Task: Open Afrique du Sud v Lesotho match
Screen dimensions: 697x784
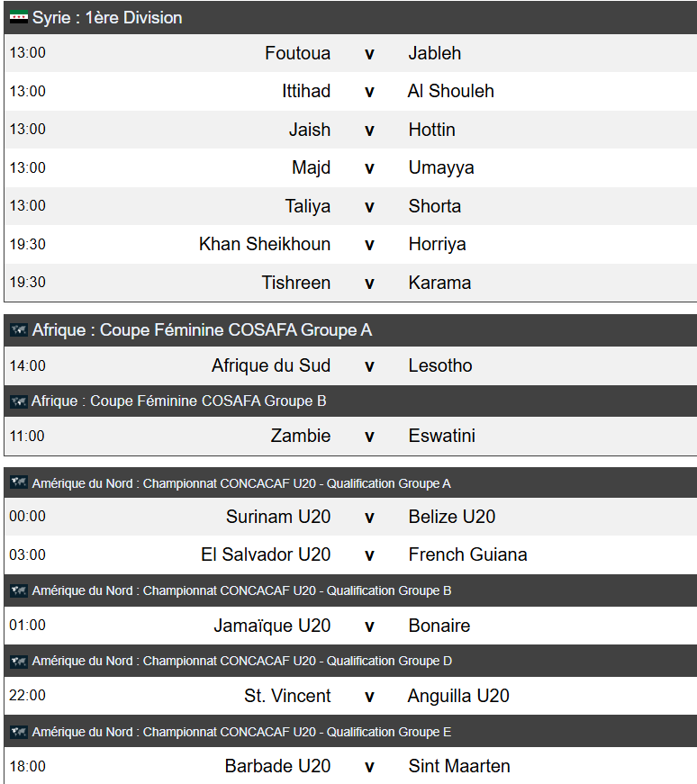Action: (350, 365)
